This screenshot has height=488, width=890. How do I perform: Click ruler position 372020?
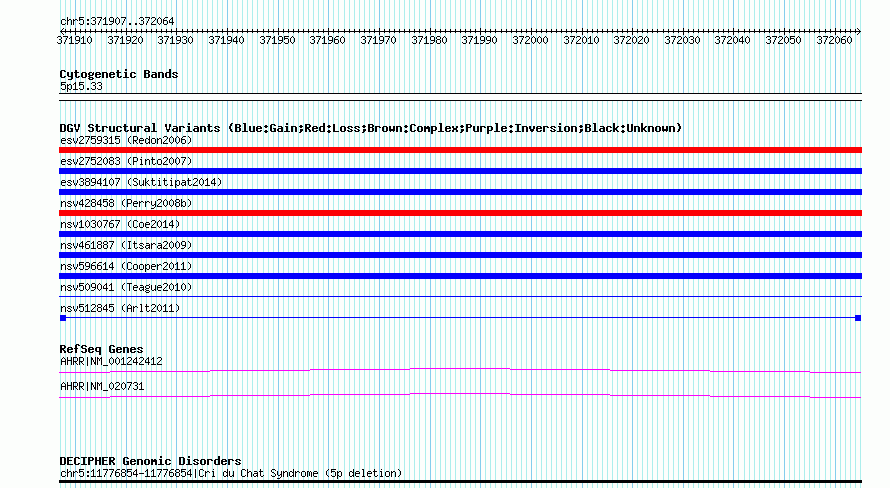[632, 40]
